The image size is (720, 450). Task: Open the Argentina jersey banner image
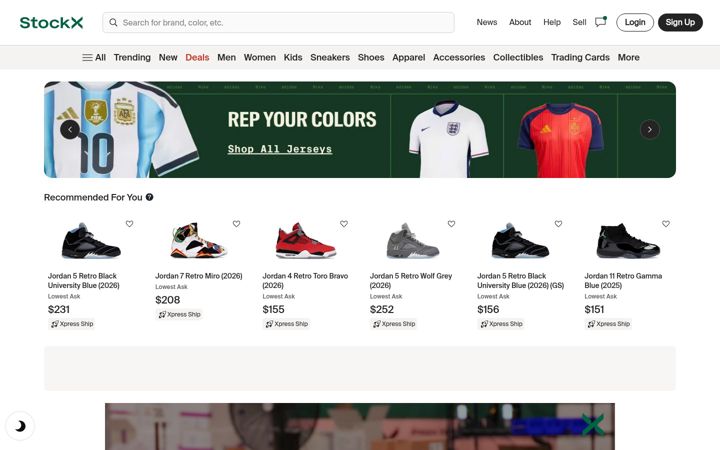[x=122, y=129]
